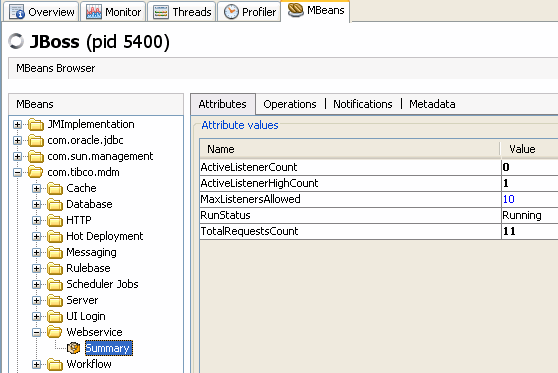Expand the UI Login node
Viewport: 558px width, 373px height.
[36, 316]
